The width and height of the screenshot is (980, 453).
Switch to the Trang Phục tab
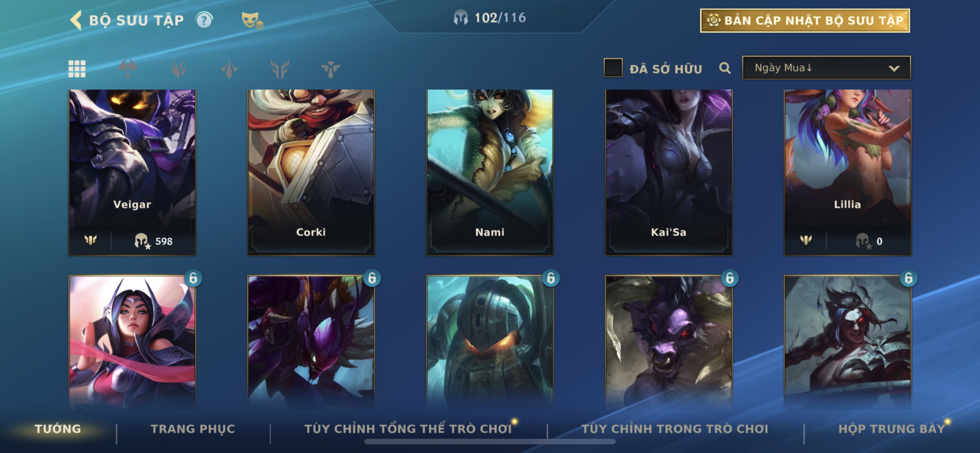pyautogui.click(x=193, y=429)
